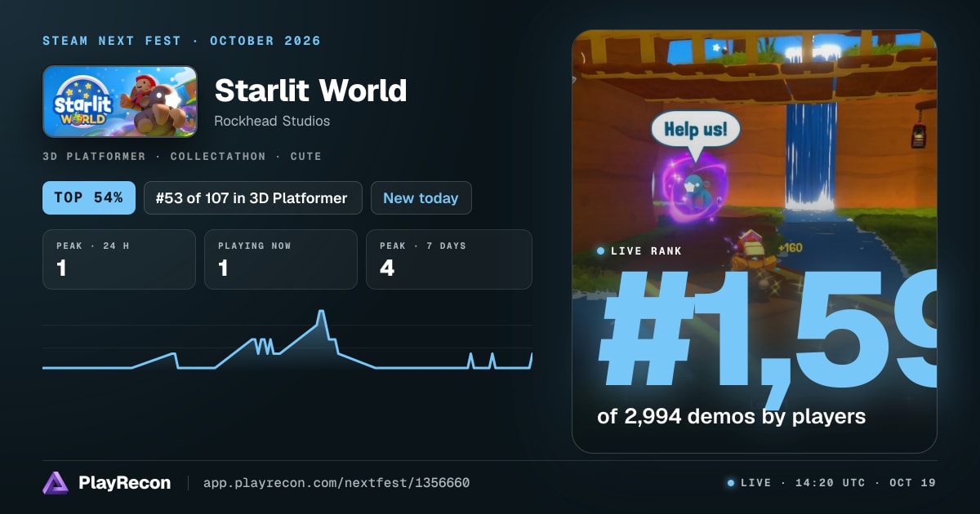Click the Peak 24 H stat card

click(x=119, y=259)
